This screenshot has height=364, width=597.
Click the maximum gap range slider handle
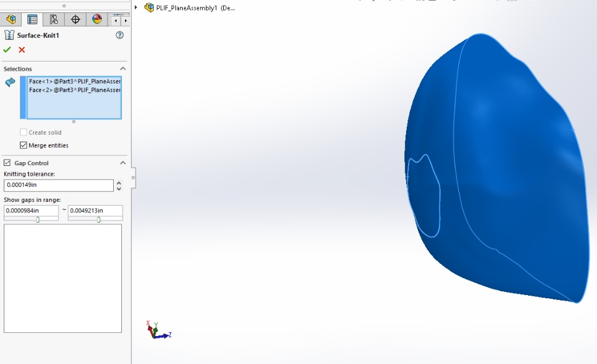[99, 219]
